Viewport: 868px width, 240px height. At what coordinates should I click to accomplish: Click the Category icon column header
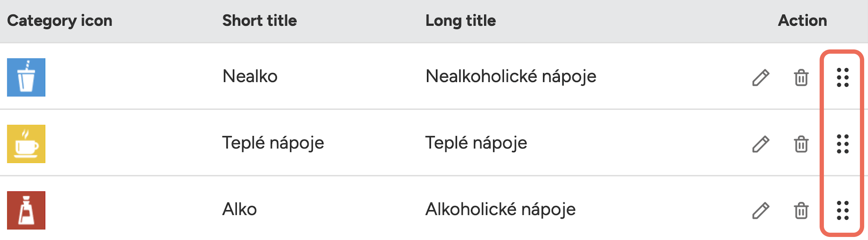point(60,21)
